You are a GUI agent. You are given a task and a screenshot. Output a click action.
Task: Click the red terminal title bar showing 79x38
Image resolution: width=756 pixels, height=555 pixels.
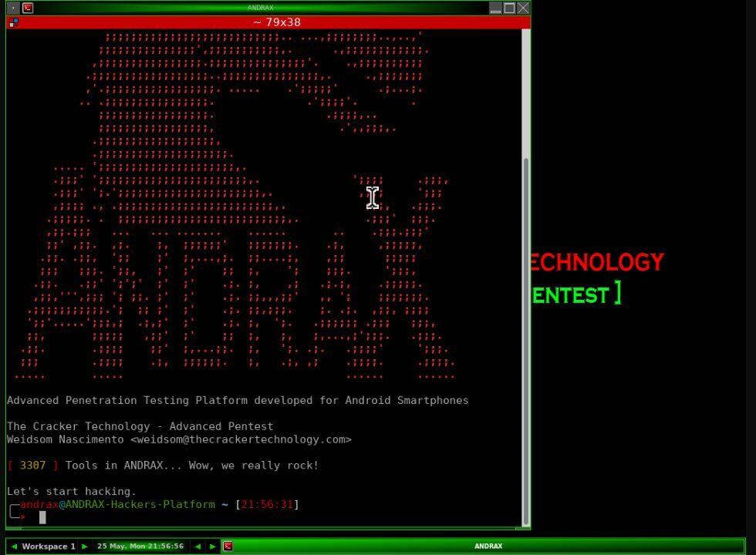pyautogui.click(x=276, y=22)
